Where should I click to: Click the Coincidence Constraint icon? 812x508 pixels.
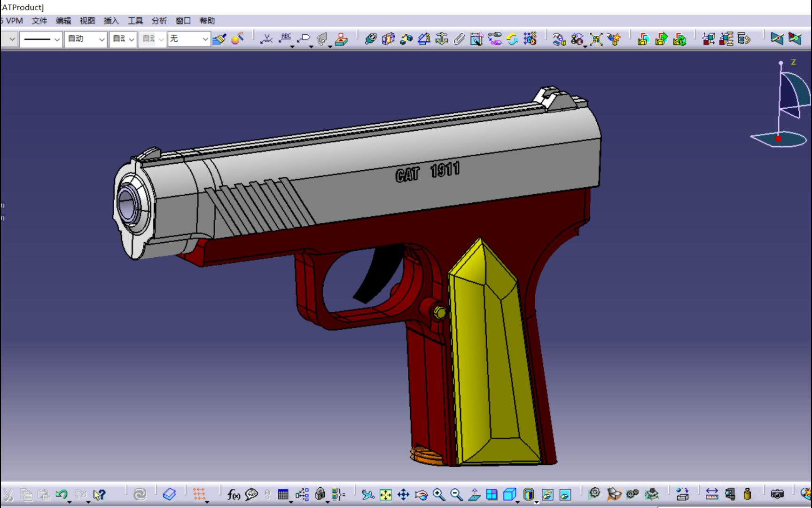coord(371,39)
